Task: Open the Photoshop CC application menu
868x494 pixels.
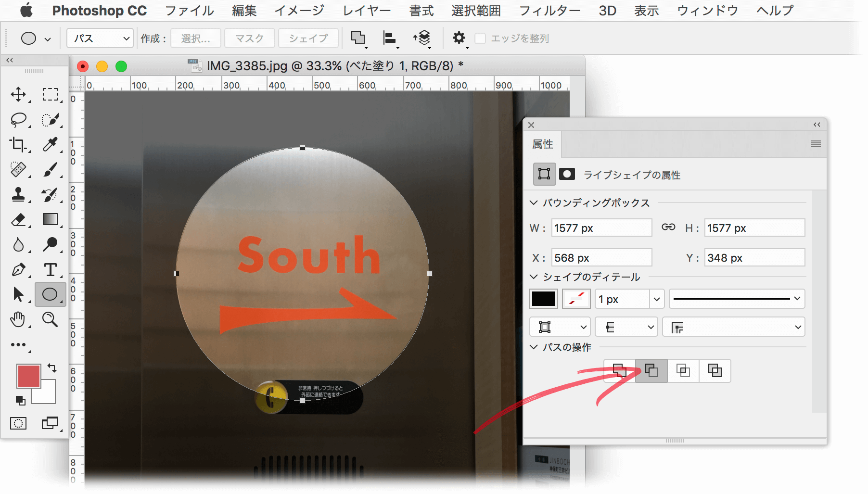Action: [x=100, y=10]
